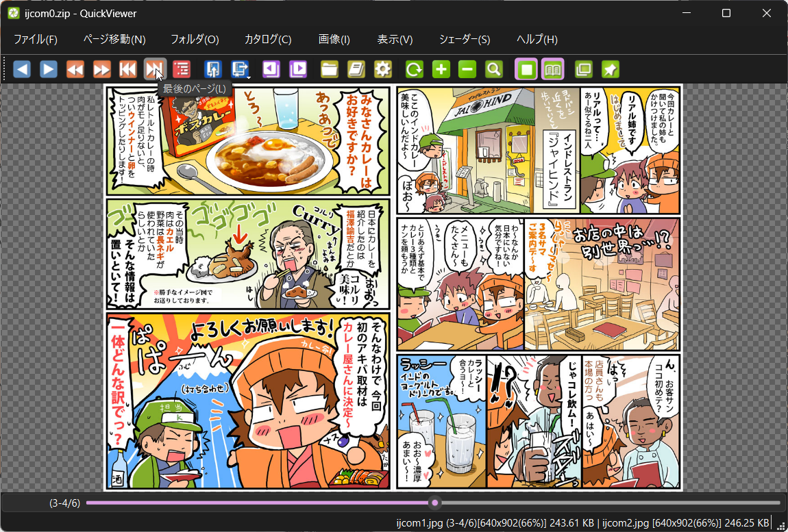Open a folder with the folder icon
788x532 pixels.
329,69
